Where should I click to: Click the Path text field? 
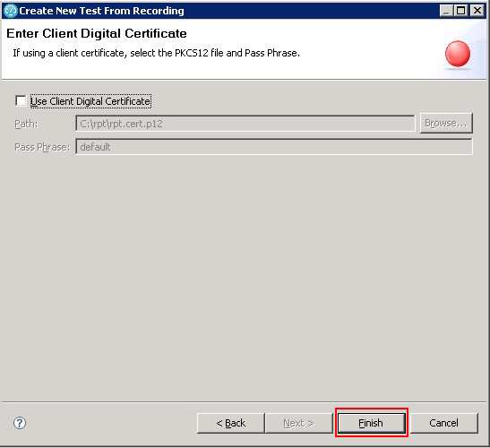[245, 124]
